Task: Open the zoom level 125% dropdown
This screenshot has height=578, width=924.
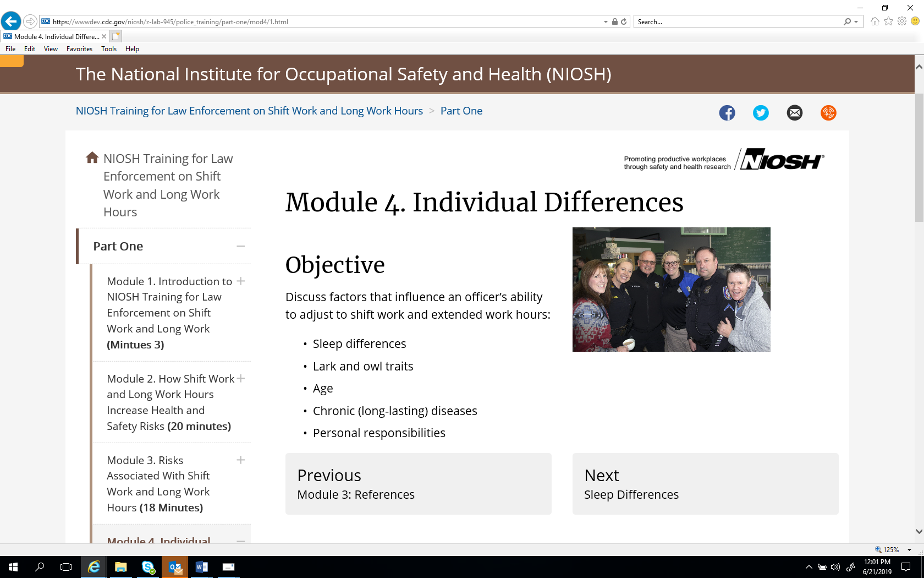Action: pyautogui.click(x=909, y=550)
